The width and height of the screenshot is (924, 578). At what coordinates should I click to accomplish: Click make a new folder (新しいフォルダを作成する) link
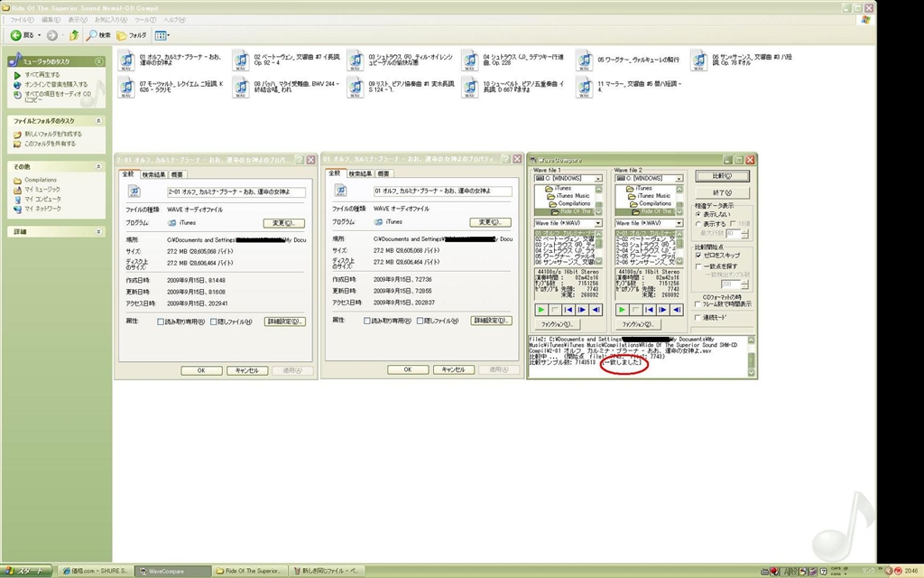[x=53, y=134]
